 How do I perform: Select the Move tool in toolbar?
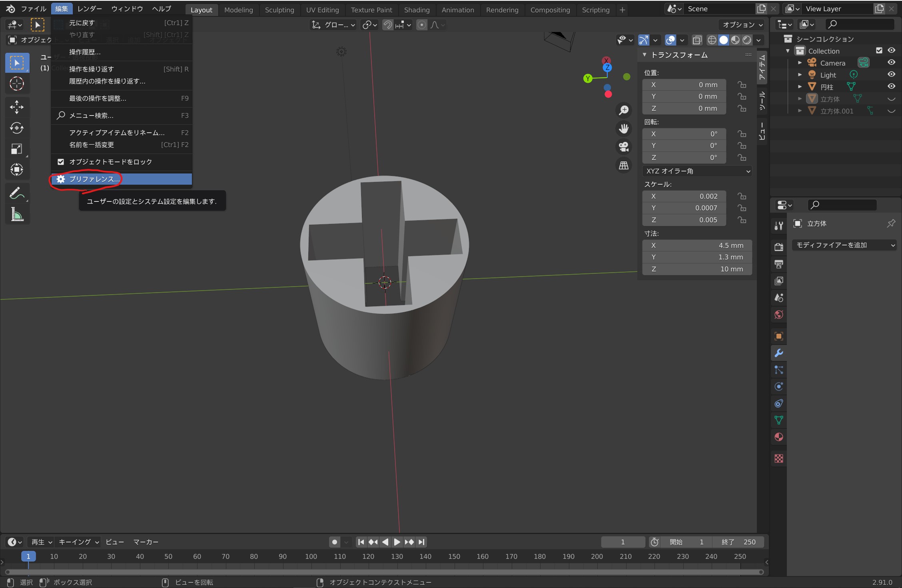17,107
